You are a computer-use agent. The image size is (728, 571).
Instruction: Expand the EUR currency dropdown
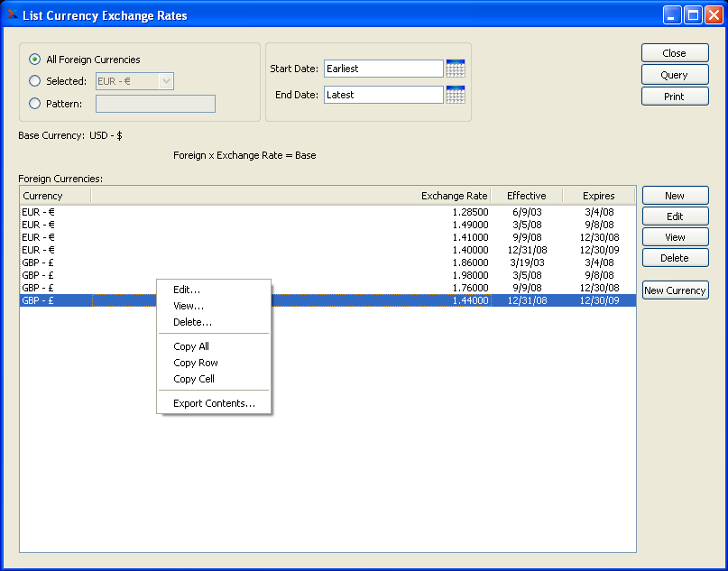[x=165, y=81]
